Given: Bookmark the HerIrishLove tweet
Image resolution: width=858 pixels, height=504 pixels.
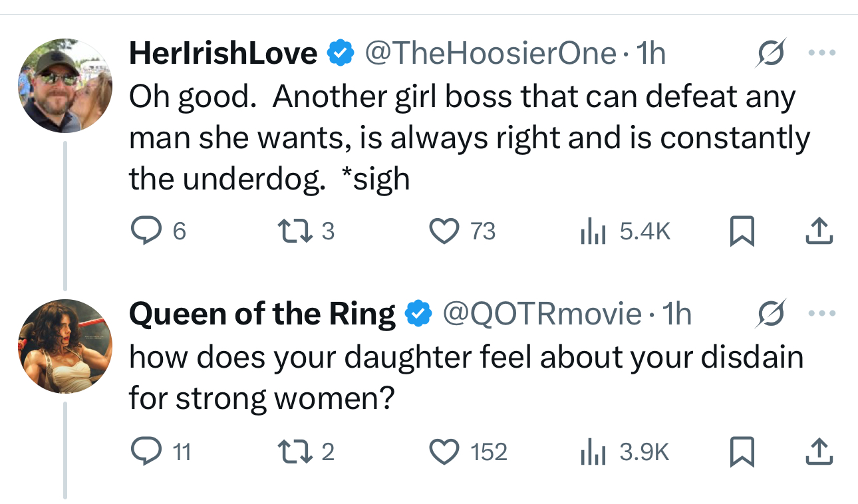Looking at the screenshot, I should coord(741,231).
